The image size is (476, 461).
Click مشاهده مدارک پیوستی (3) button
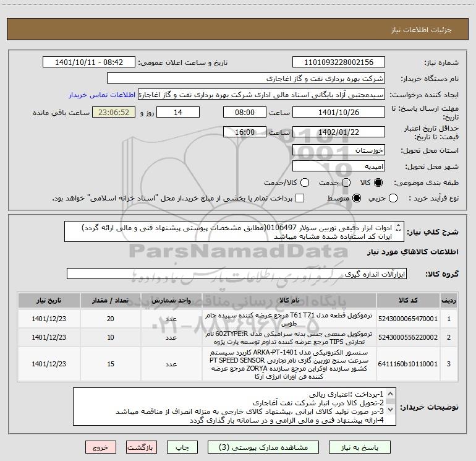click(x=263, y=447)
